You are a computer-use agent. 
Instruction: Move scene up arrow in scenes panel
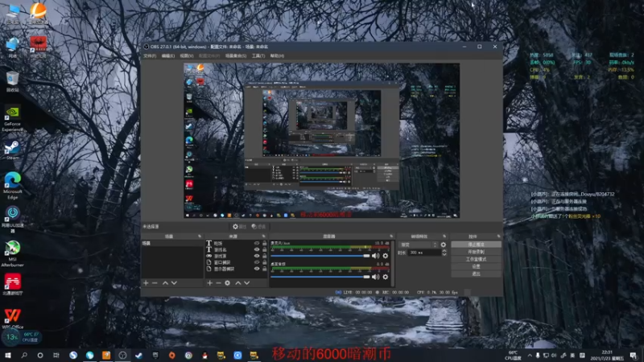click(x=165, y=283)
